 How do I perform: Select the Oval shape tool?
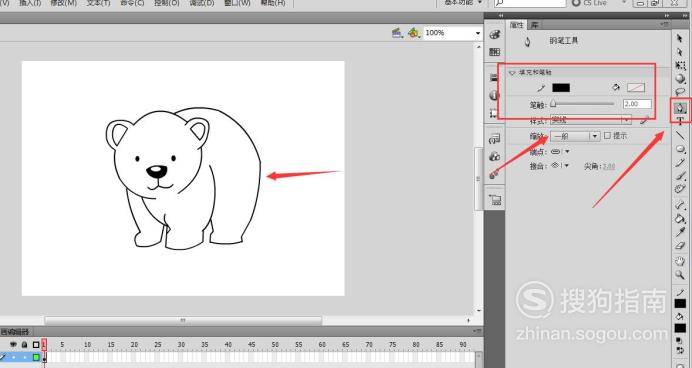tap(680, 149)
